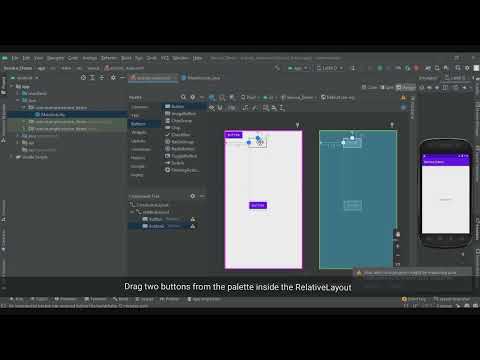Open the Build menu
480x360 pixels.
pos(126,58)
